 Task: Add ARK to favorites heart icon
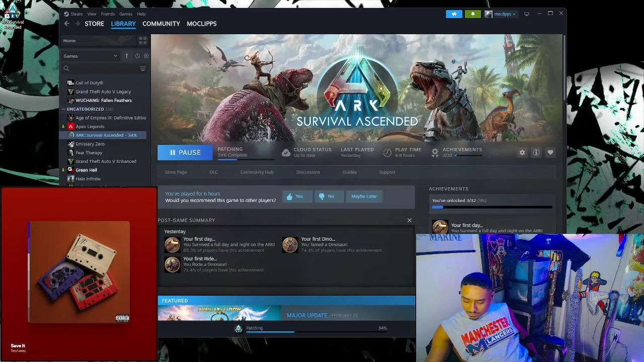tap(550, 152)
